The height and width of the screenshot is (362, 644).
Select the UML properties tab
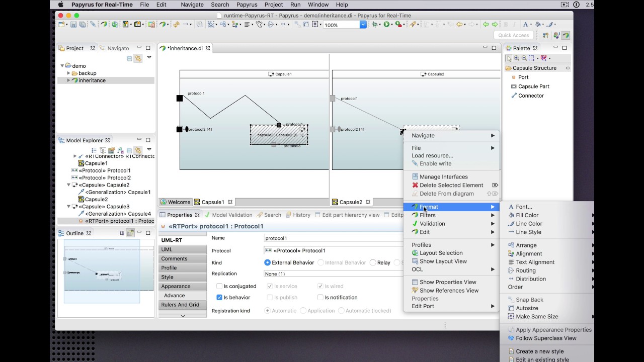183,249
